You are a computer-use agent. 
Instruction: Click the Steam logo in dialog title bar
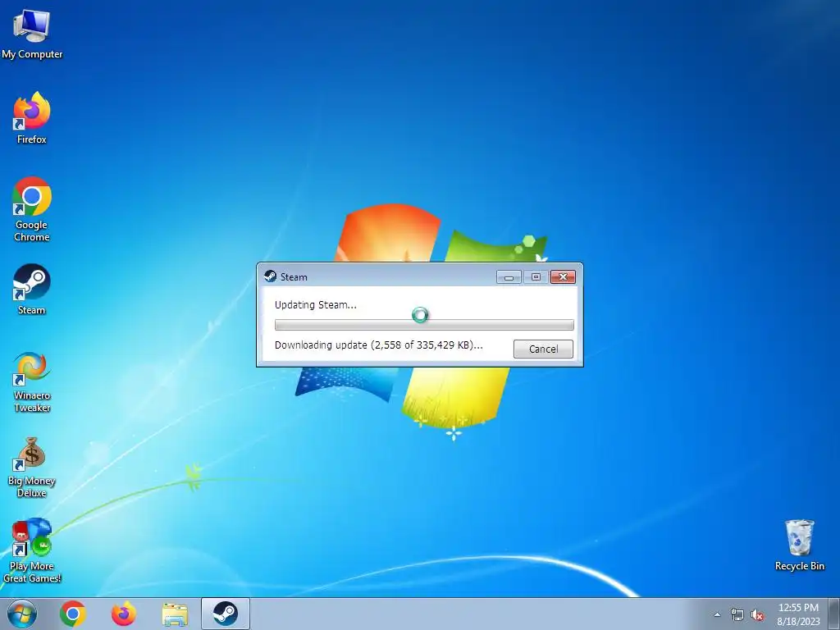click(x=271, y=276)
